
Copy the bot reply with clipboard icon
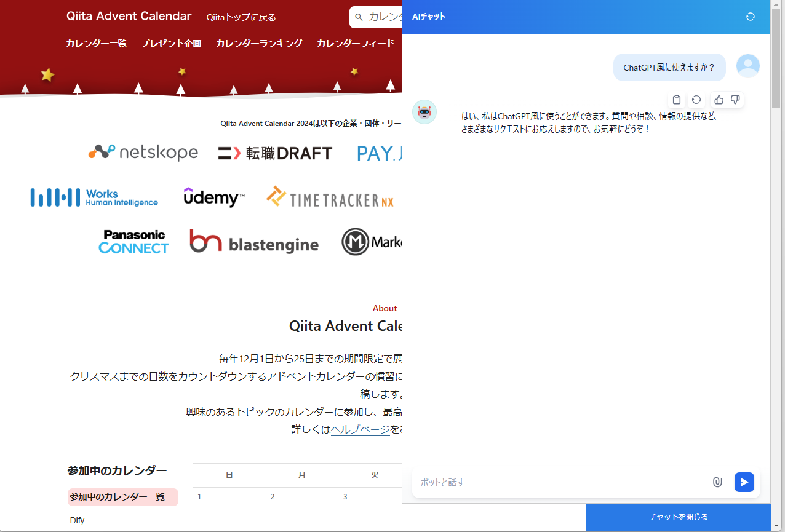click(677, 100)
